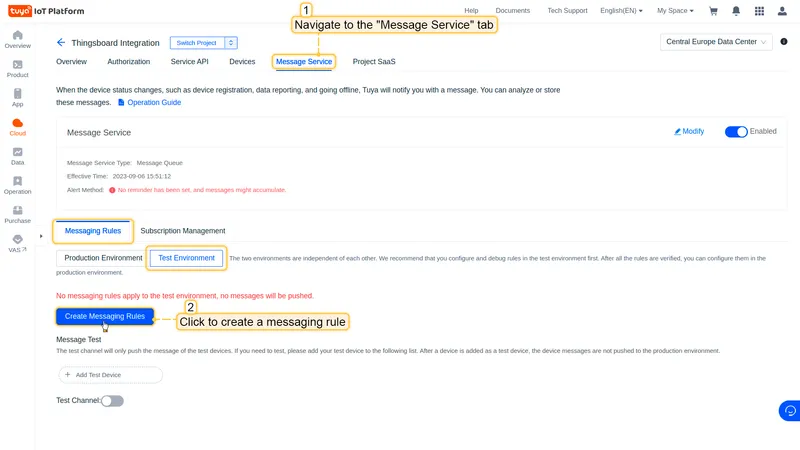Expand the sidebar with the small arrow
Screen dimensions: 800x450
point(41,236)
